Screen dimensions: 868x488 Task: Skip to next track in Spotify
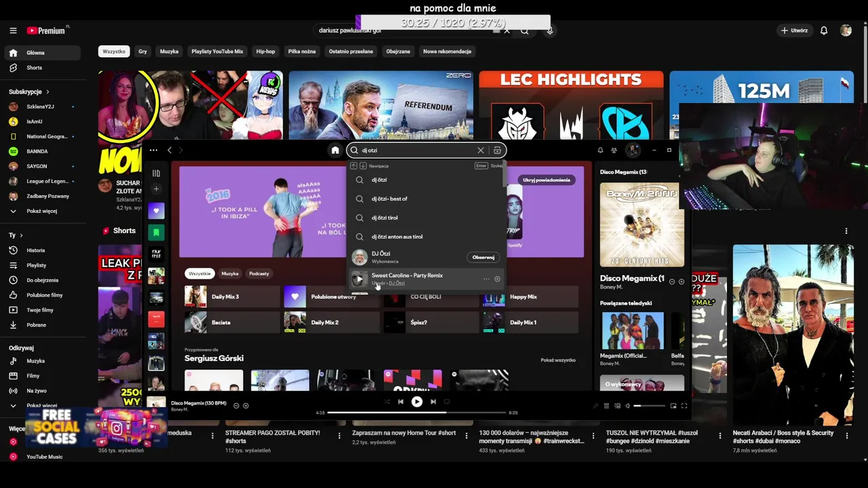point(433,402)
